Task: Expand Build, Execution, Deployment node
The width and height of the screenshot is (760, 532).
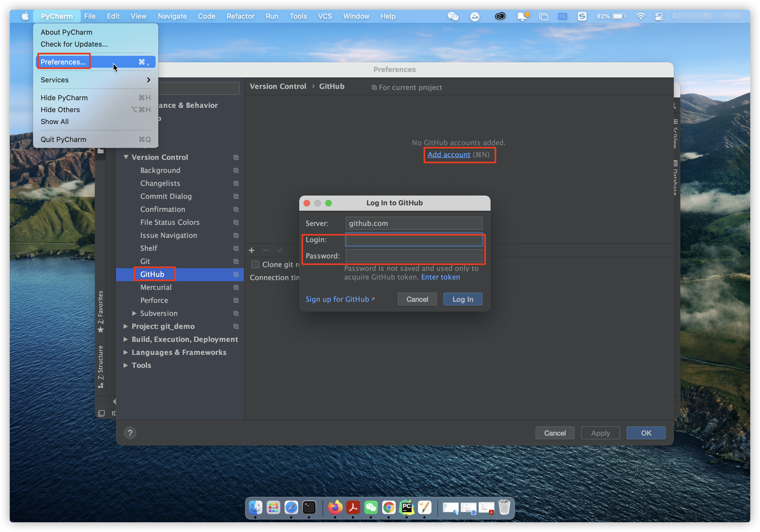Action: [x=125, y=339]
